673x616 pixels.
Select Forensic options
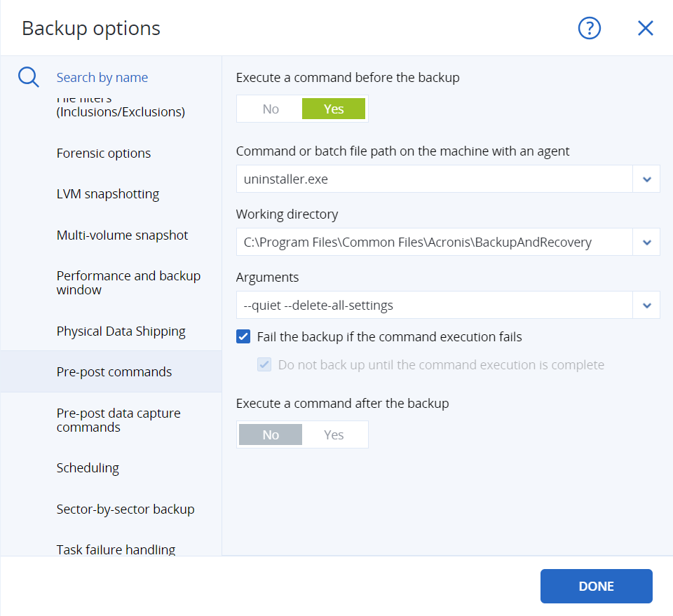tap(103, 153)
